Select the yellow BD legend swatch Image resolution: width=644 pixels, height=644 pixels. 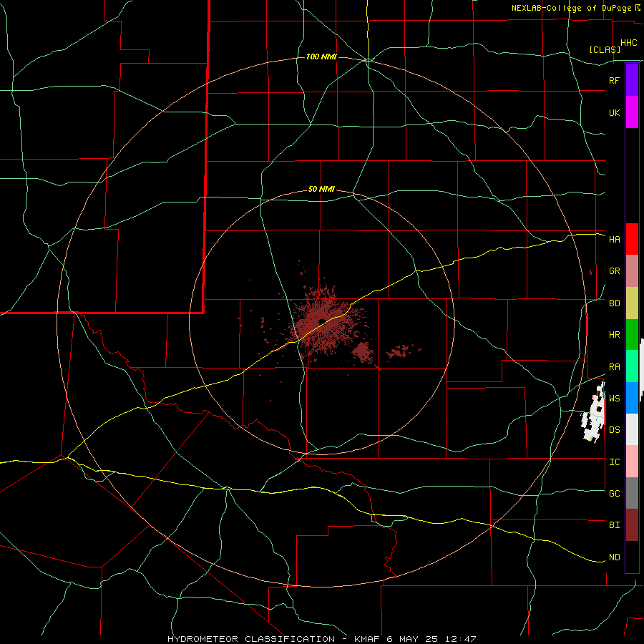tap(632, 303)
